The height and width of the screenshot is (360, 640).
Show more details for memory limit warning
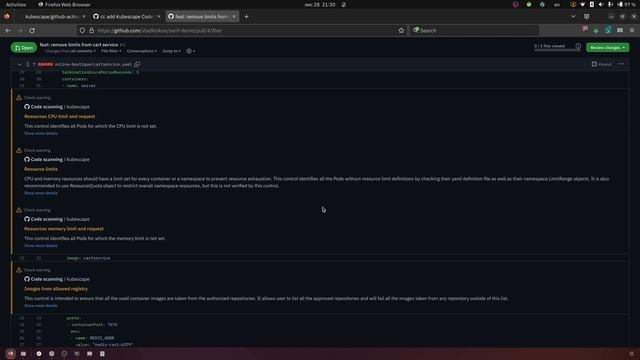41,246
